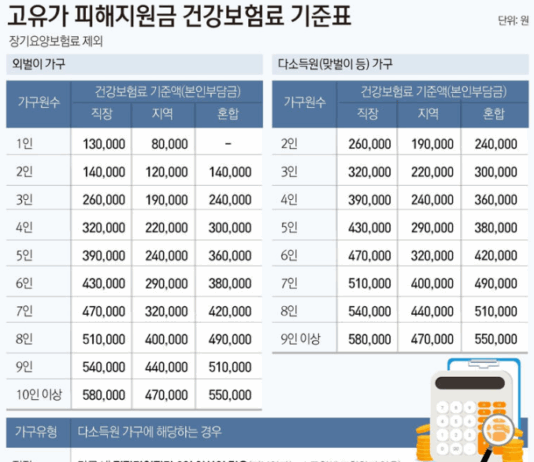This screenshot has height=462, width=534.
Task: Click 420,000 in the 외벌이 7인 row
Action: click(230, 312)
